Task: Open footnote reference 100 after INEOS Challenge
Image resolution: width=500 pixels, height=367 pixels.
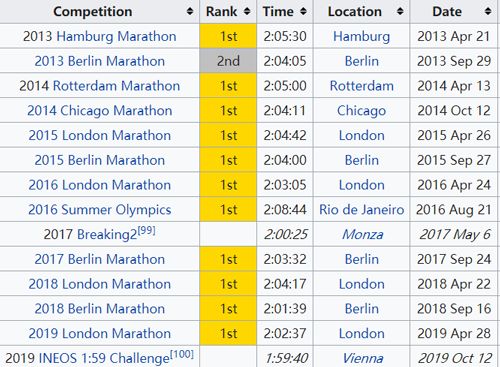Action: [x=182, y=354]
